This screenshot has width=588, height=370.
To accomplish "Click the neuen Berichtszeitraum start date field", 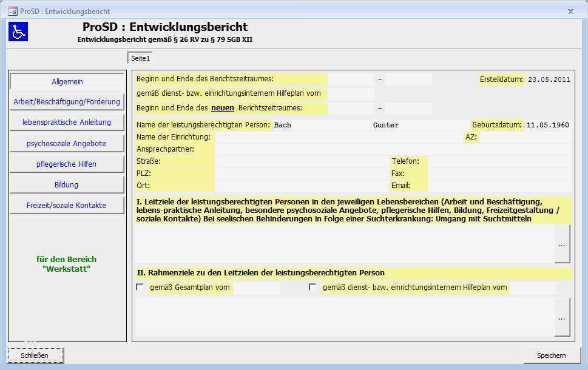I will click(351, 109).
